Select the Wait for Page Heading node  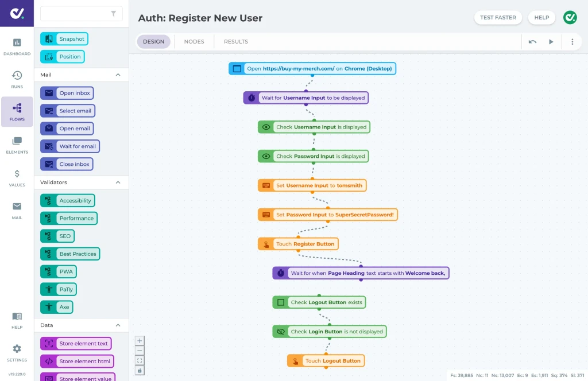coord(361,273)
